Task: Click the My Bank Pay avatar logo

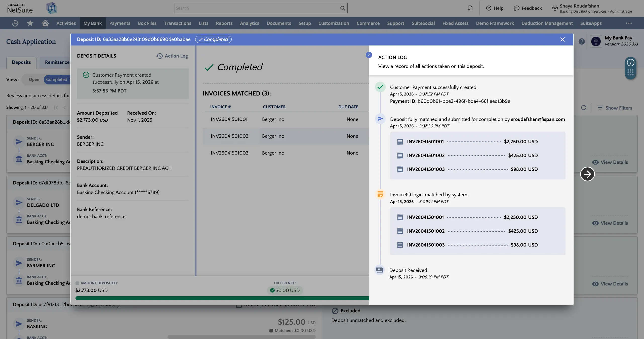Action: pos(596,41)
